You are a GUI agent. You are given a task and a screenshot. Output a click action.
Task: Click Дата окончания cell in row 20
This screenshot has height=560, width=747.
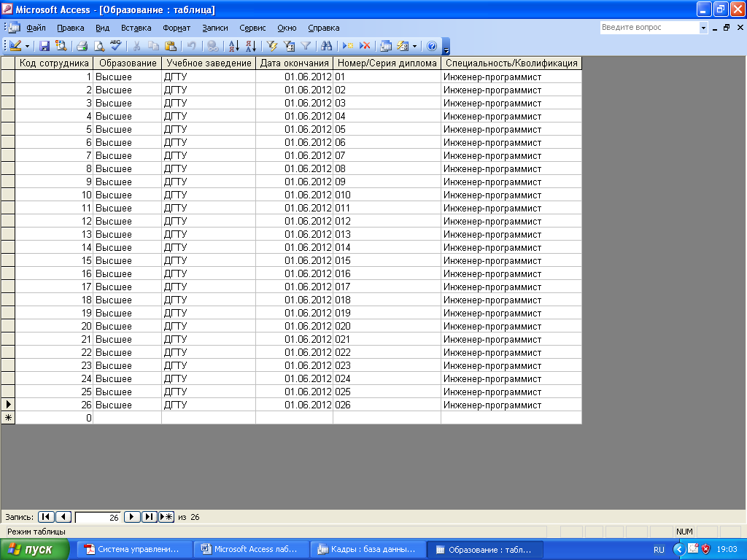click(x=295, y=326)
